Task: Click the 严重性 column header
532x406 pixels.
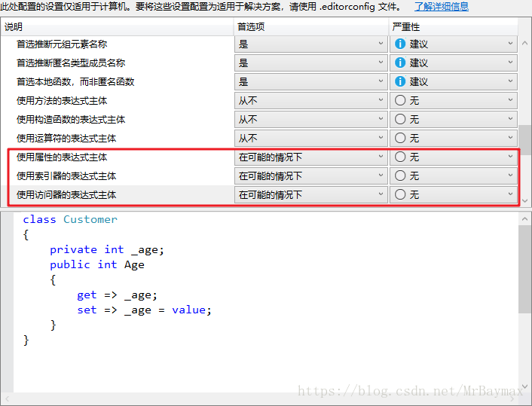Action: tap(454, 27)
